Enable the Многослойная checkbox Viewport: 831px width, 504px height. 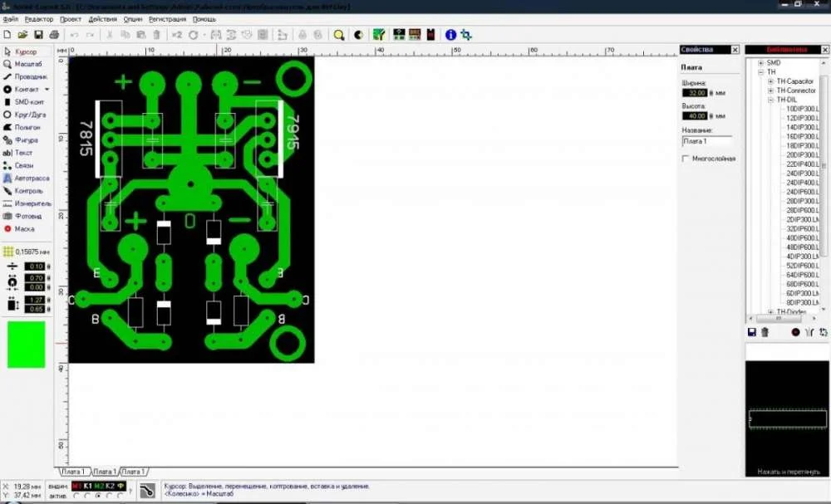pos(686,159)
